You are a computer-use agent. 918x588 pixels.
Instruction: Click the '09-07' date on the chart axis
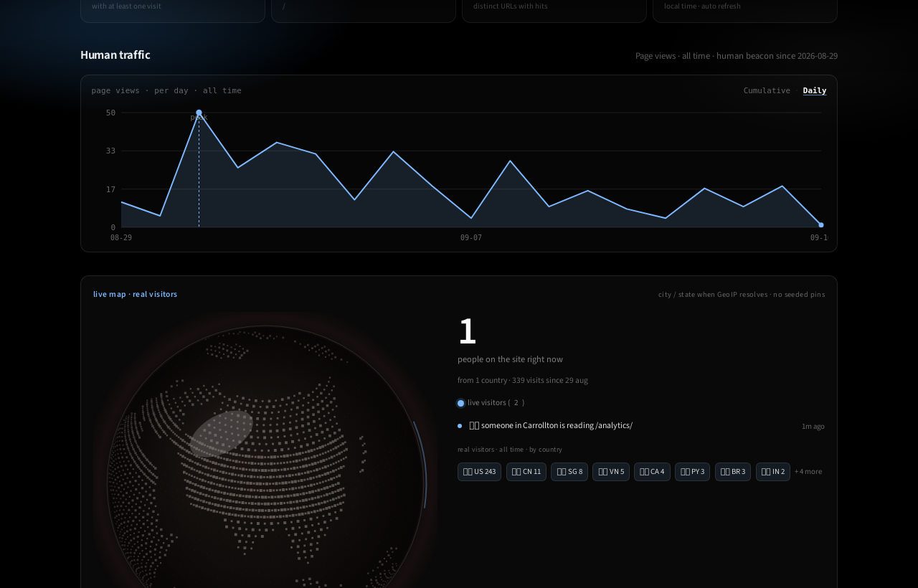471,237
